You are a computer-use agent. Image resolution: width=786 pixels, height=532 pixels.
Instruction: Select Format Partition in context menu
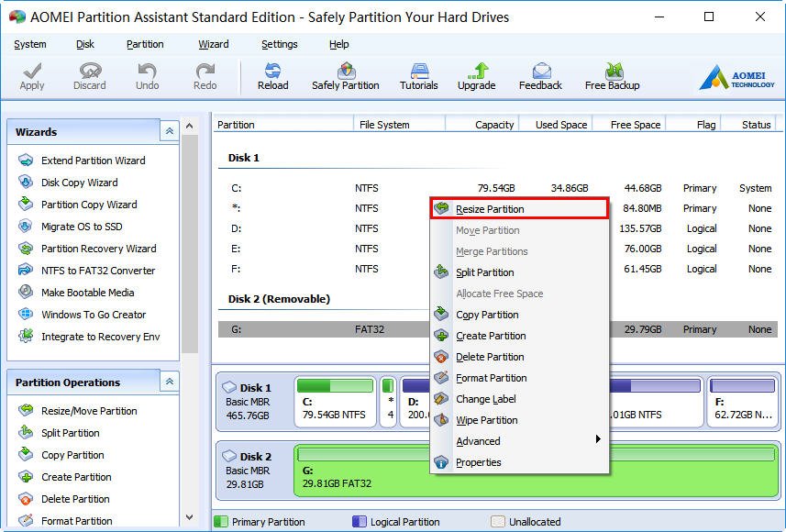tap(519, 378)
